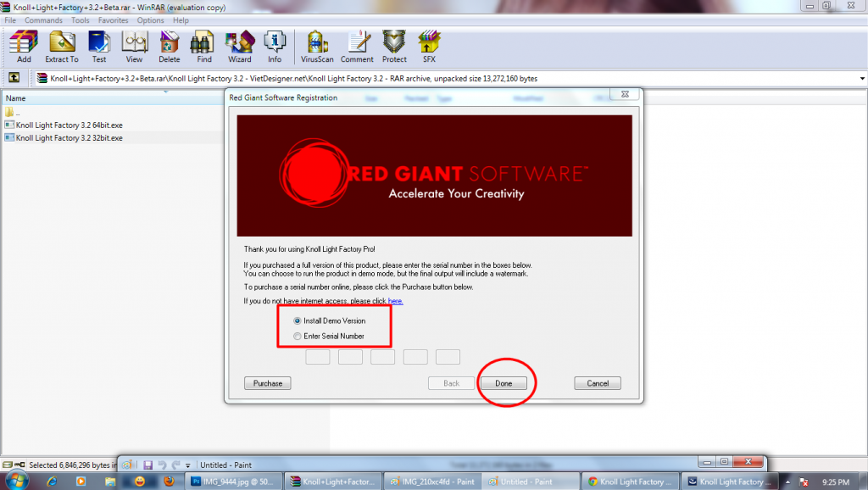Viewport: 868px width, 490px height.
Task: Click the up one level folder icon
Action: pos(14,77)
